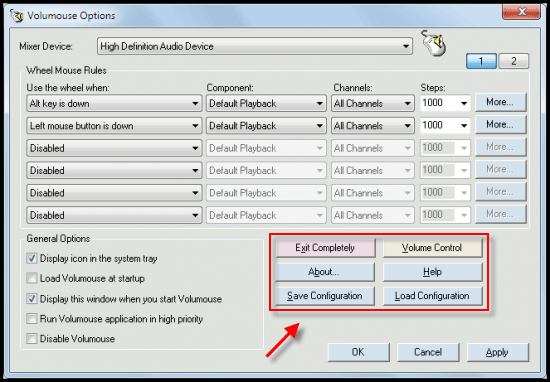The height and width of the screenshot is (382, 550).
Task: Open Steps dropdown for Left mouse button rule
Action: tap(445, 126)
